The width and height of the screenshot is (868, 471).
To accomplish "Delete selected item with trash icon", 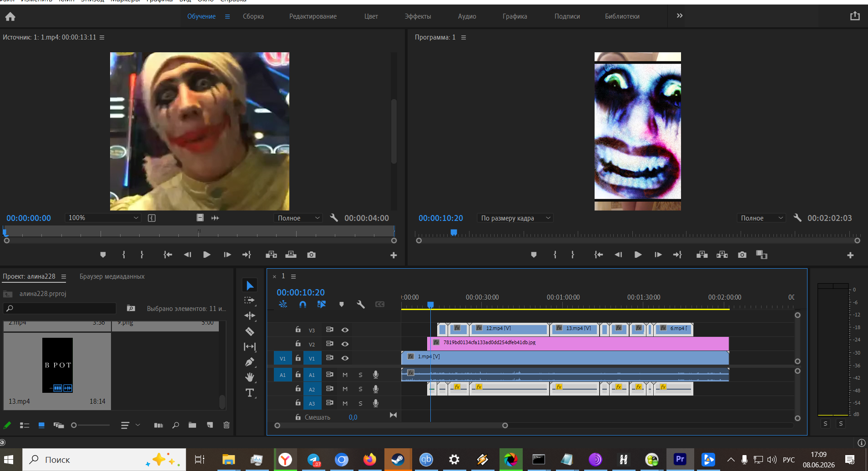I will (227, 425).
